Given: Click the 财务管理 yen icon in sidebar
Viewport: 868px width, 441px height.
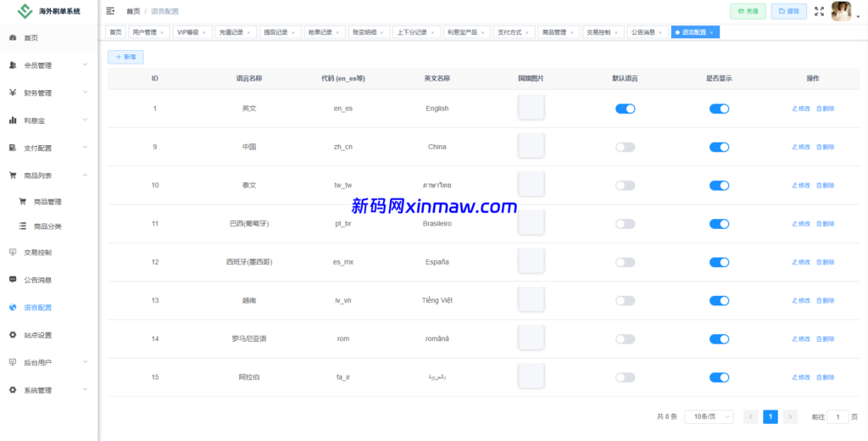Looking at the screenshot, I should [x=13, y=92].
